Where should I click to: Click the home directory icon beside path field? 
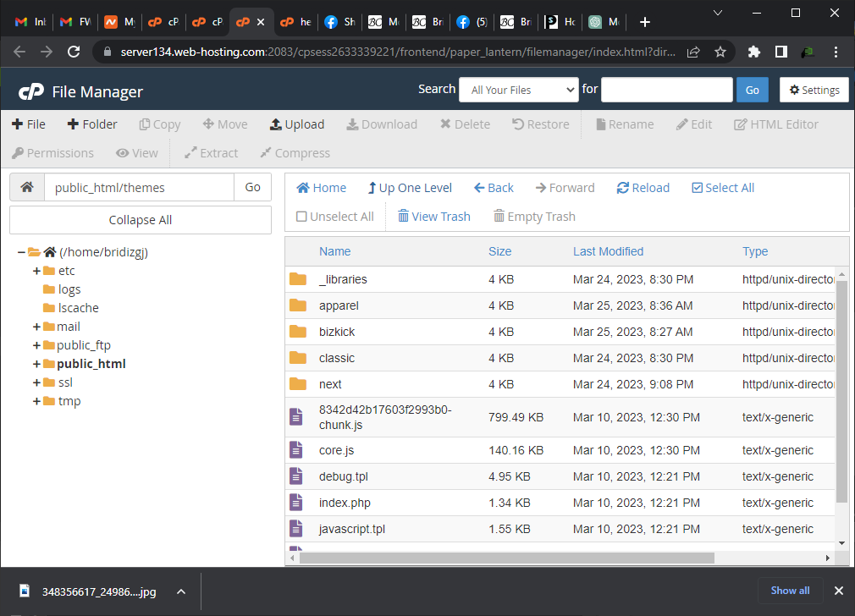27,188
